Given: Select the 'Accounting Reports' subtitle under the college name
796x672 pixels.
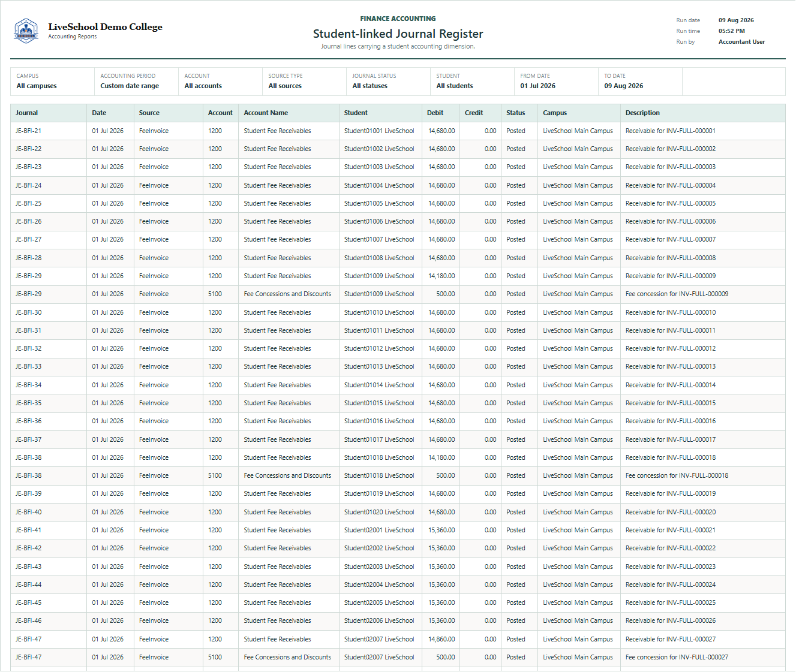Looking at the screenshot, I should [x=73, y=37].
